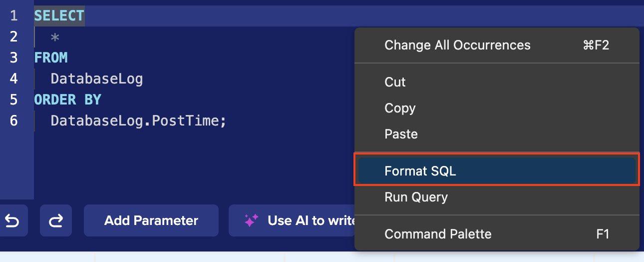Choose Run Query from the context menu

point(416,197)
